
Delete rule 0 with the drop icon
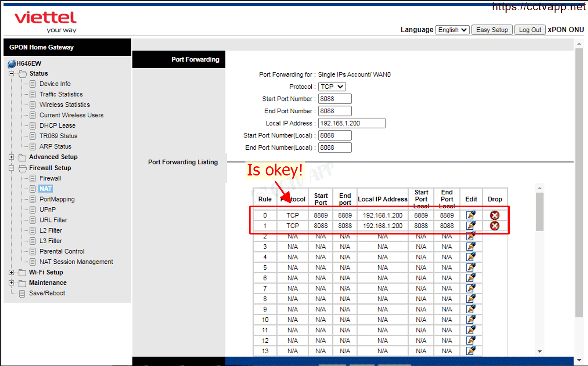pos(494,215)
